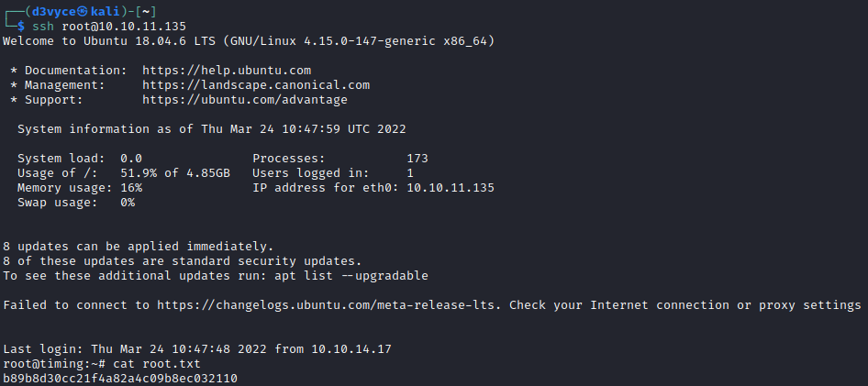Click the Welcome to Ubuntu 18.04.6 banner
Screen dimensions: 868x386
(x=252, y=41)
